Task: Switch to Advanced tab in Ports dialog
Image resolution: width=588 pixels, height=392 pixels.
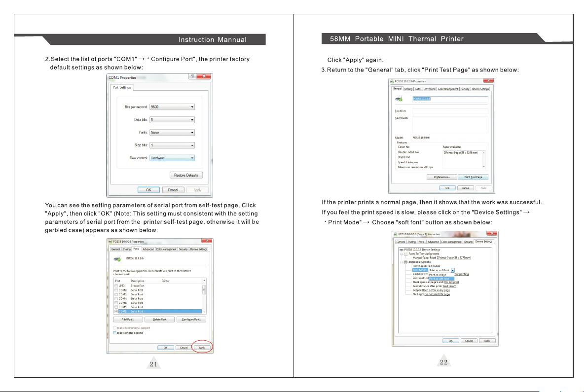Action: click(148, 249)
